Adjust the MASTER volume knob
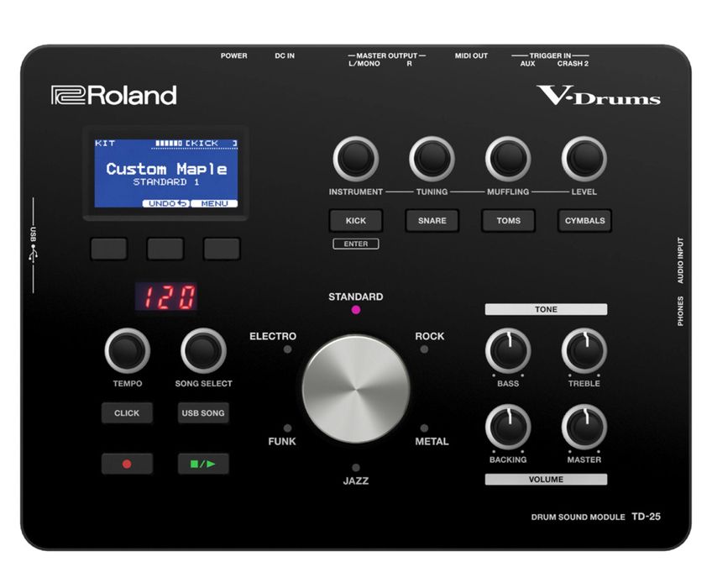Screen dimensions: 712x588 (584, 427)
